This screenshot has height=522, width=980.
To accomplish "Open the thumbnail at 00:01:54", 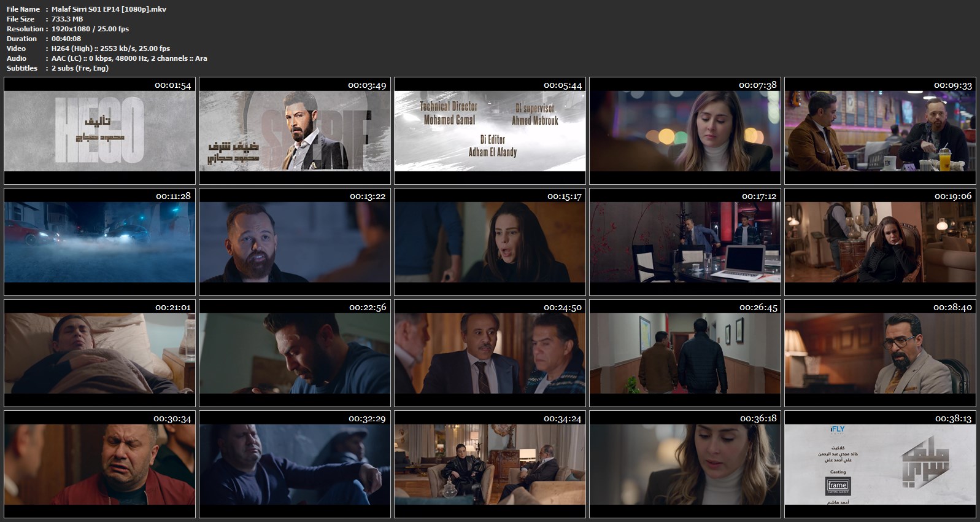I will (99, 131).
